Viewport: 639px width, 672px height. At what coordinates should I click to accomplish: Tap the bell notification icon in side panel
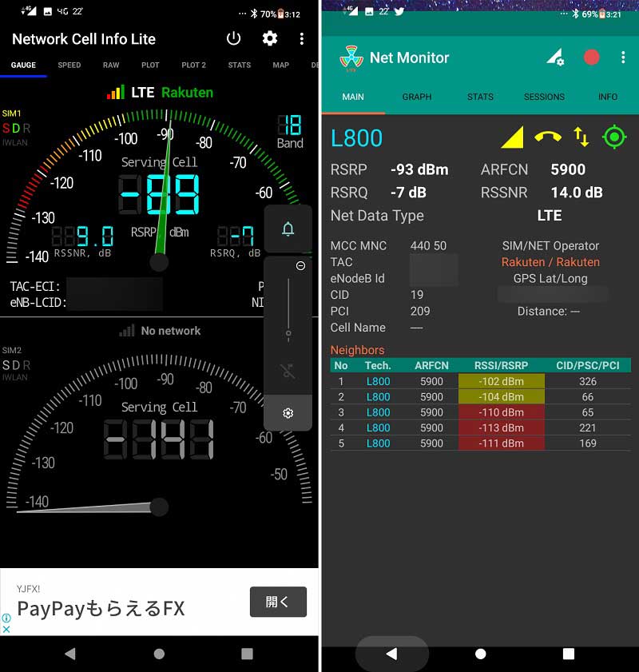coord(288,229)
